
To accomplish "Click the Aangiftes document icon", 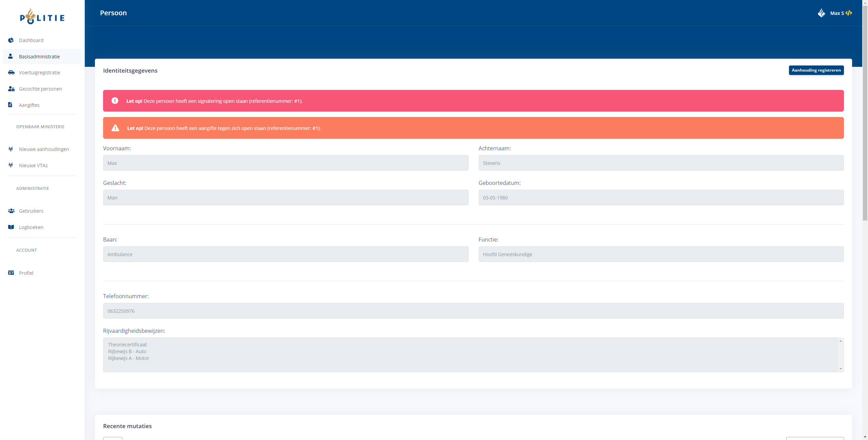I will point(10,105).
